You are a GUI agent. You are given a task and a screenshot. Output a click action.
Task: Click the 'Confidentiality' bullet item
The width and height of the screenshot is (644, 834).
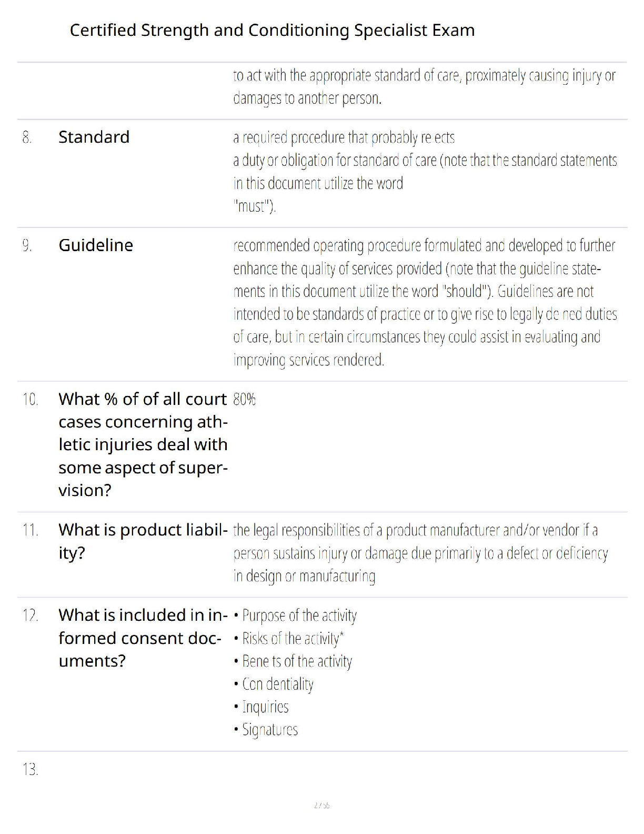277,684
